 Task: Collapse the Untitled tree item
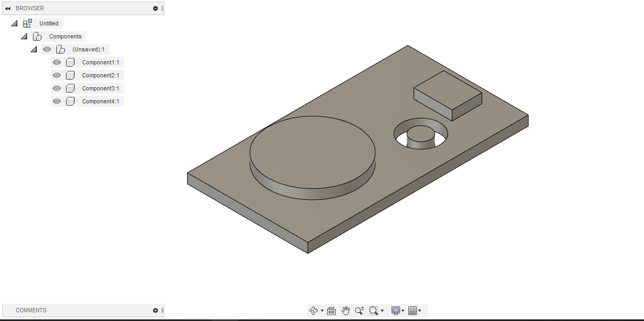[14, 23]
